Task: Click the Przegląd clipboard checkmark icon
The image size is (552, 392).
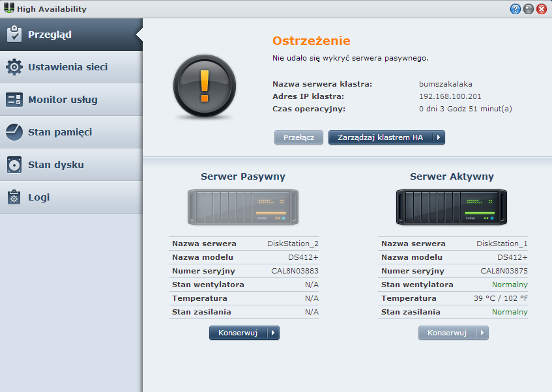Action: (14, 34)
